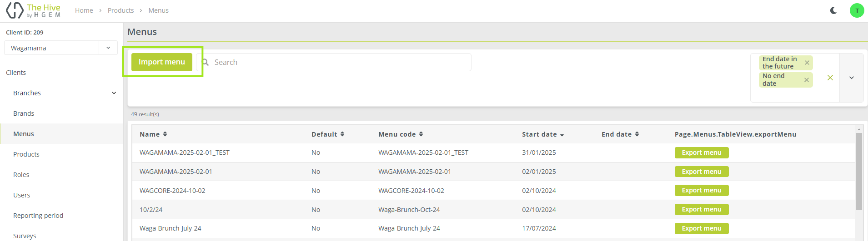The height and width of the screenshot is (241, 868).
Task: Expand the filter dropdown arrow
Action: 851,78
